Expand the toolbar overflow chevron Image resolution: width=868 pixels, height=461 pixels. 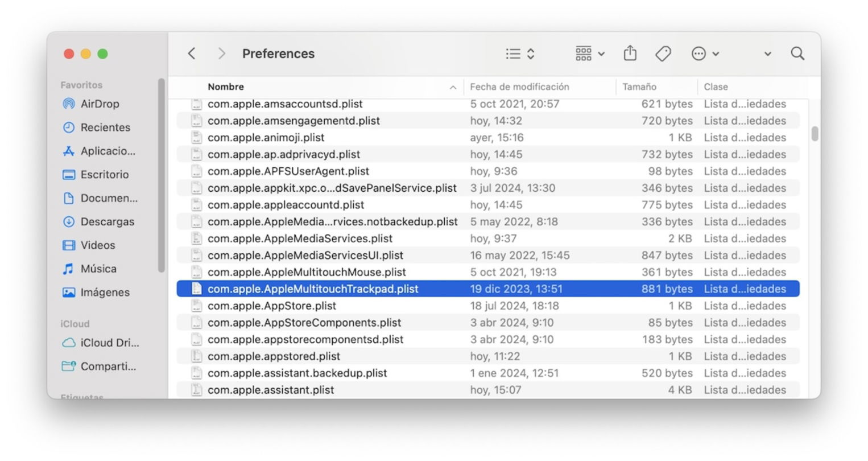767,54
